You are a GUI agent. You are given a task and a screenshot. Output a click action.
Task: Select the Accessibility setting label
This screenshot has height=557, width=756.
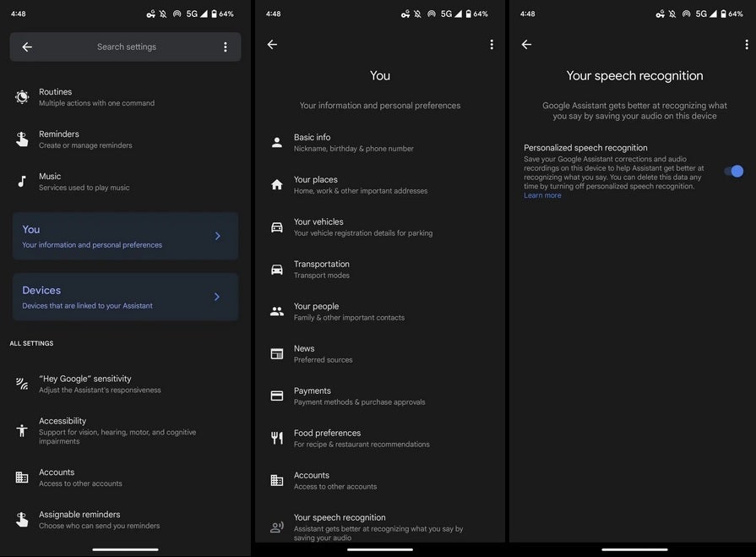pyautogui.click(x=63, y=421)
